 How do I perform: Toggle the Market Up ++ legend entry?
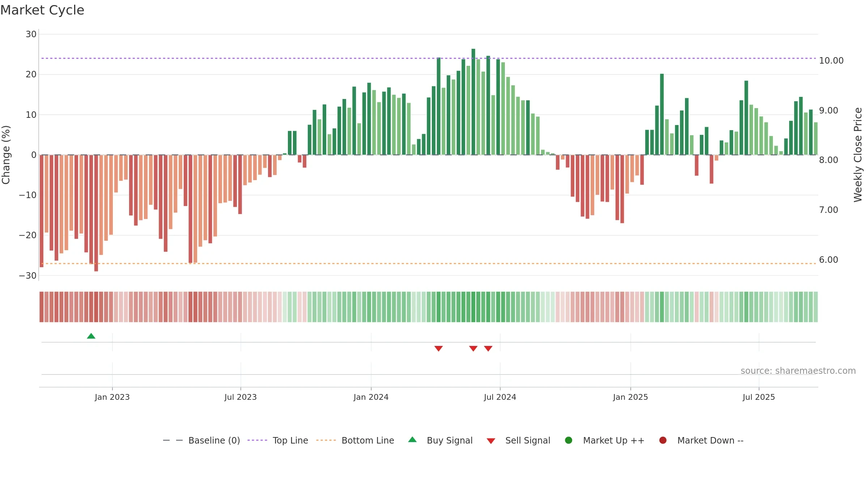(604, 440)
